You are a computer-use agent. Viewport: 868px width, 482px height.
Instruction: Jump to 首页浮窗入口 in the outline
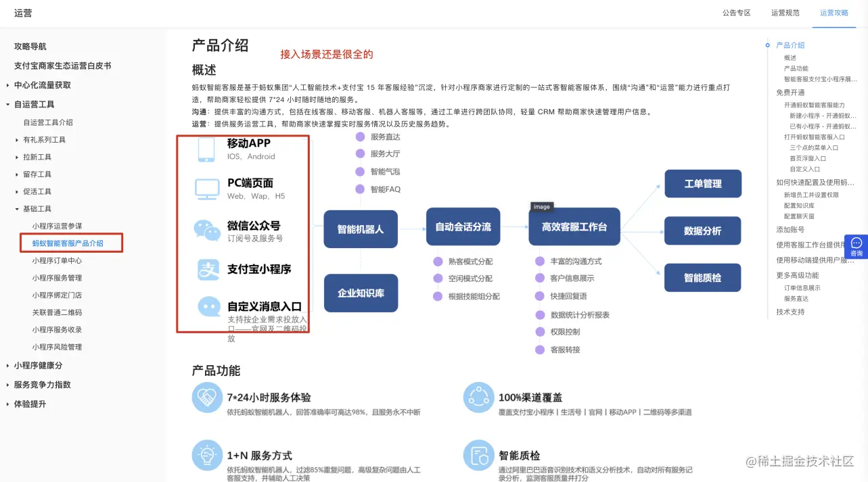(808, 158)
